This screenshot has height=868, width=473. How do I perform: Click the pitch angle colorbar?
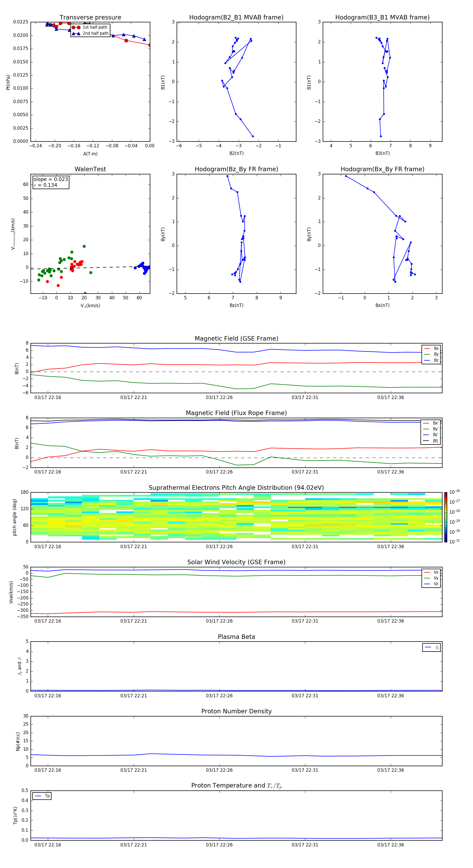446,517
